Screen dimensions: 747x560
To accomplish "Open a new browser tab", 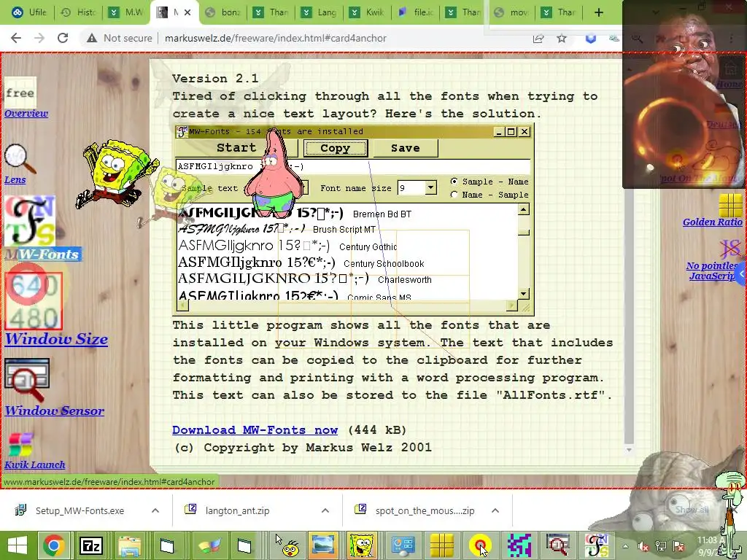I will [x=599, y=12].
